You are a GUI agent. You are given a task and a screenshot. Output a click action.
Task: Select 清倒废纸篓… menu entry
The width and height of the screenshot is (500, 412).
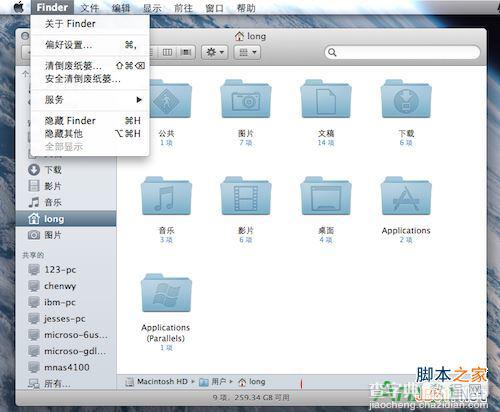pyautogui.click(x=90, y=66)
